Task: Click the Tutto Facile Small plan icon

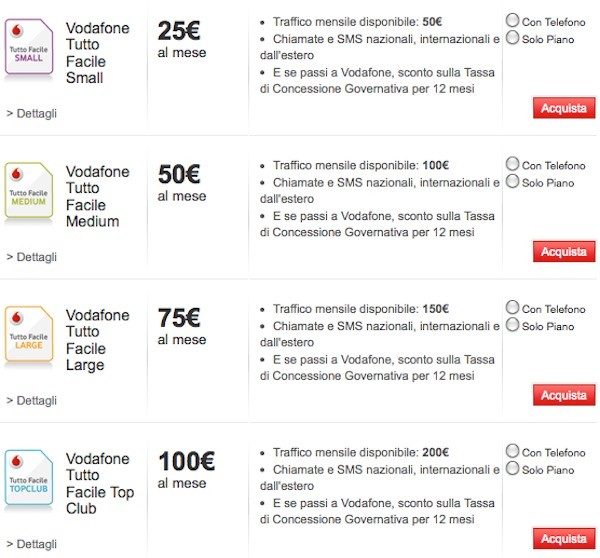Action: coord(30,48)
